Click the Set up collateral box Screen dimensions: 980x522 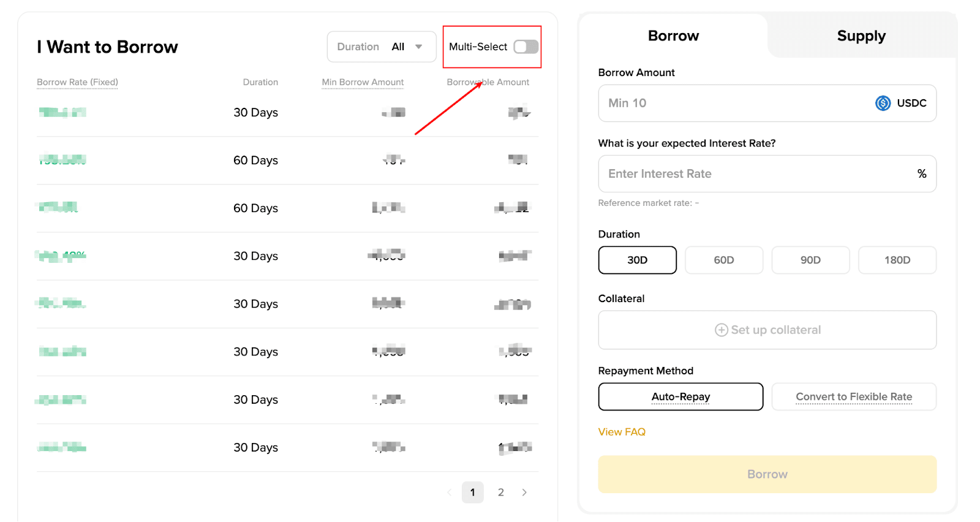pos(767,330)
